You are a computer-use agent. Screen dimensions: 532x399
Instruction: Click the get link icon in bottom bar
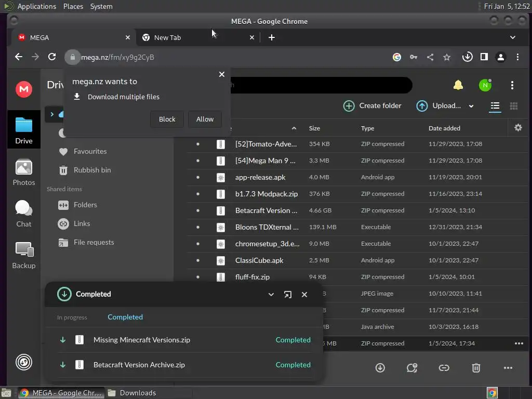444,368
